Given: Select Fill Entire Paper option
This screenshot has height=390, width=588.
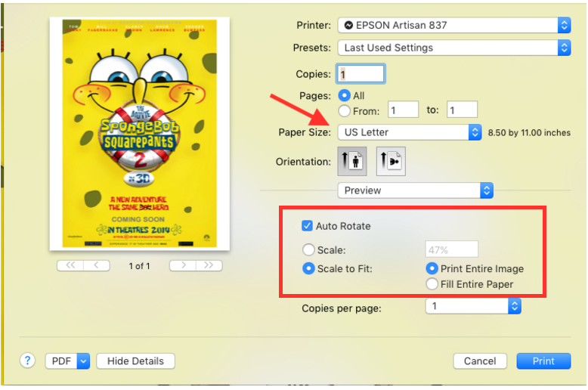Looking at the screenshot, I should coord(432,284).
